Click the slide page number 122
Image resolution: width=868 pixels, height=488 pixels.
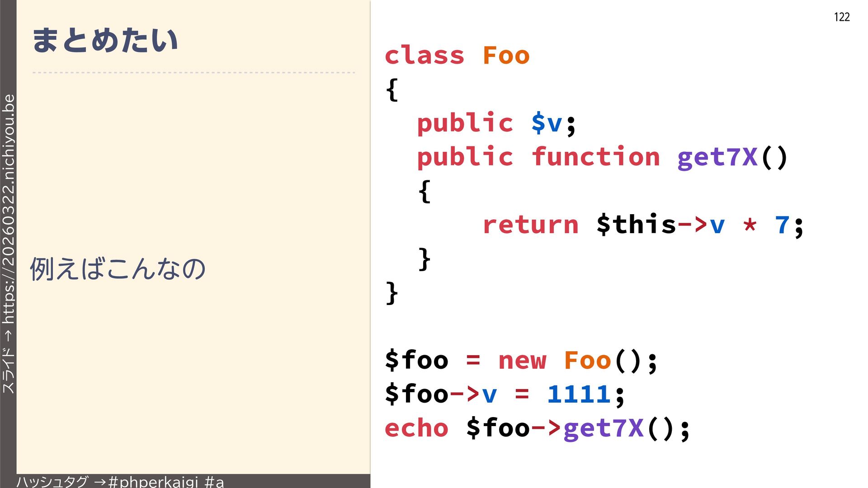click(841, 17)
